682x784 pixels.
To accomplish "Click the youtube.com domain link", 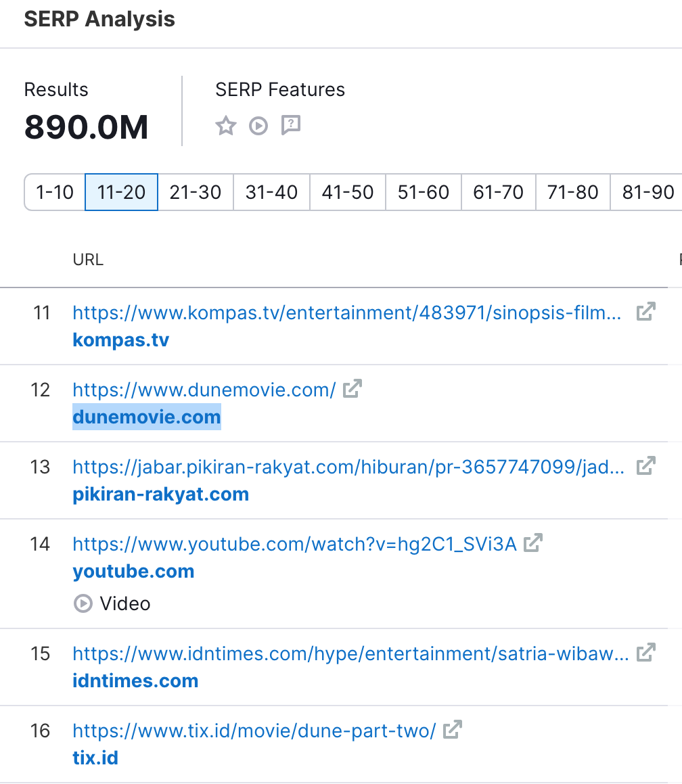I will (x=133, y=571).
